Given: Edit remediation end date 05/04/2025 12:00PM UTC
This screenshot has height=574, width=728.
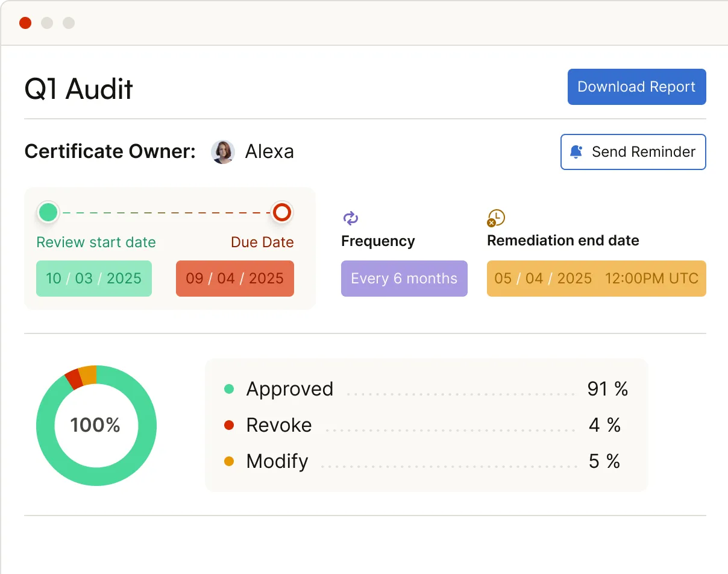Looking at the screenshot, I should click(x=597, y=279).
